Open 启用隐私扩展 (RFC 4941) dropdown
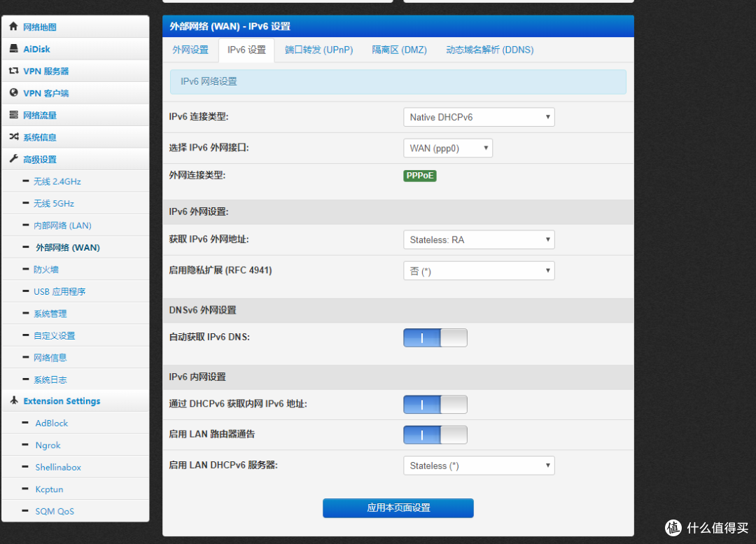756x544 pixels. [479, 270]
